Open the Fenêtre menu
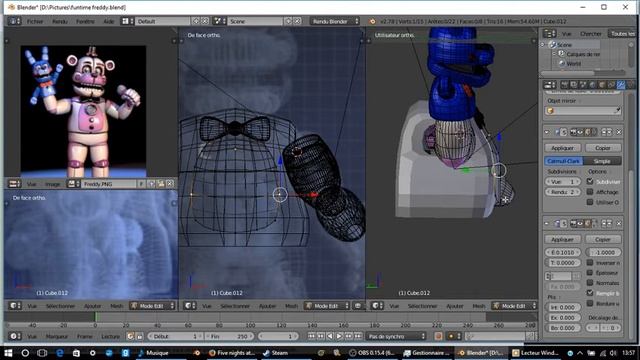 [85, 21]
